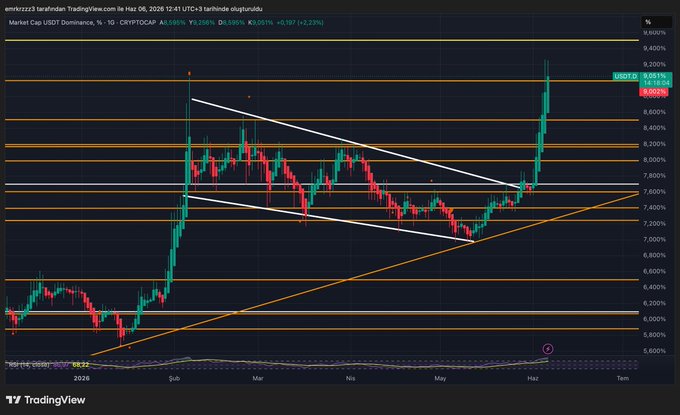680x415 pixels.
Task: Open the Market Cap USDT Dominance symbol title
Action: click(51, 23)
